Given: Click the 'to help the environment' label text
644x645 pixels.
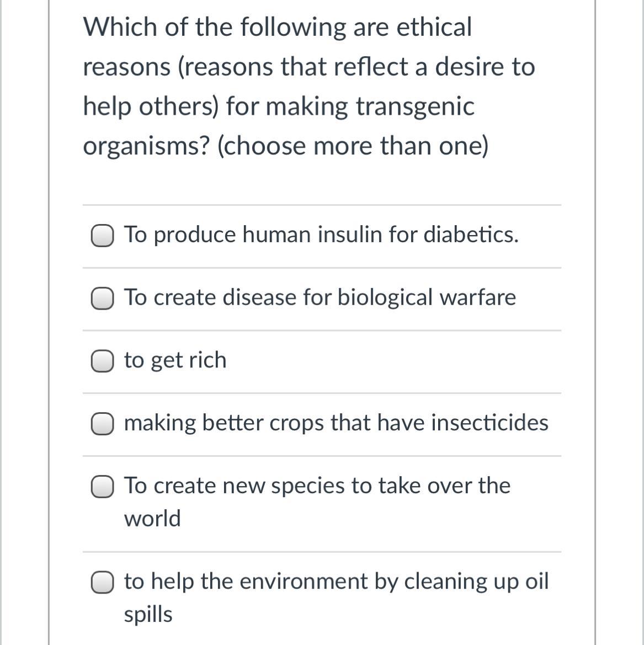Looking at the screenshot, I should pyautogui.click(x=336, y=581).
